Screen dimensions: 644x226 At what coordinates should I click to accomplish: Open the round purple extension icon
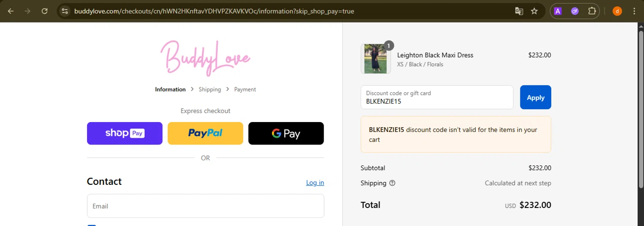[575, 11]
